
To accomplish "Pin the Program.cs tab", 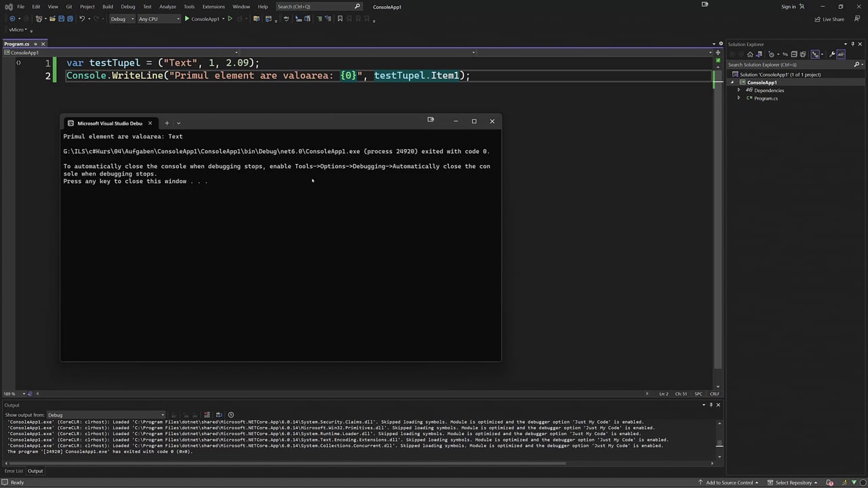I will [x=35, y=44].
